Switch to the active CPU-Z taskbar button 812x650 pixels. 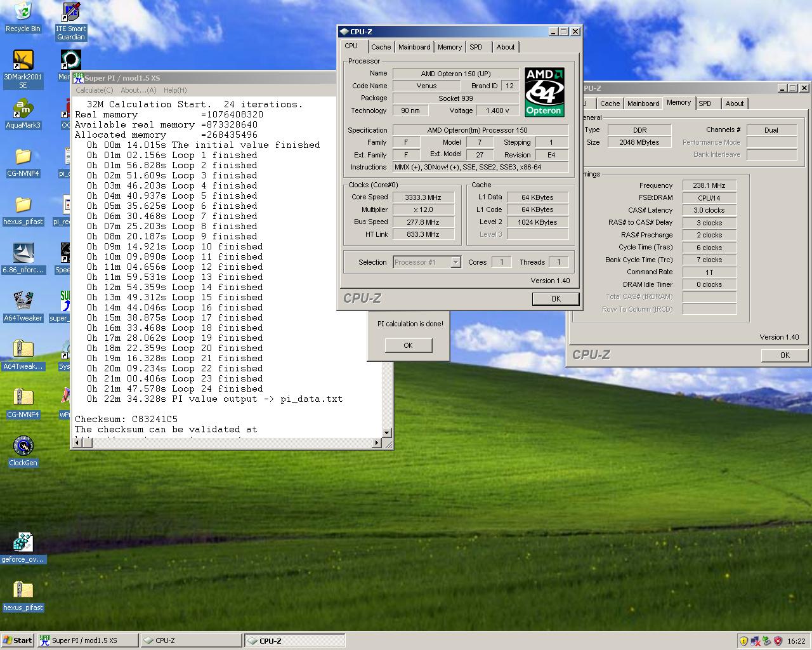(296, 640)
